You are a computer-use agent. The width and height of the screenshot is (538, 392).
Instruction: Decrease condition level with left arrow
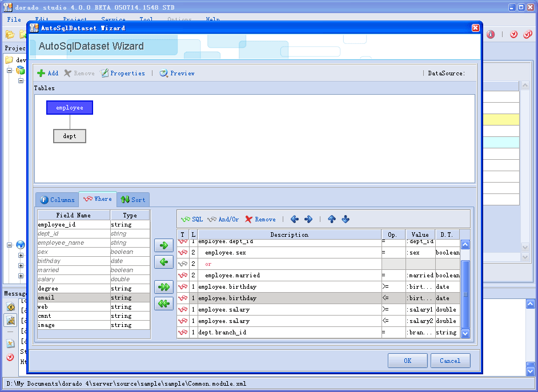[294, 219]
